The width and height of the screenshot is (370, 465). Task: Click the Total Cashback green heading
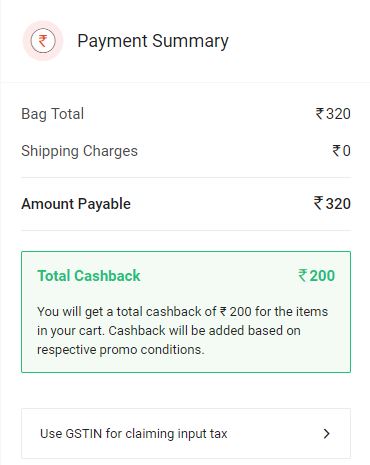tap(89, 276)
